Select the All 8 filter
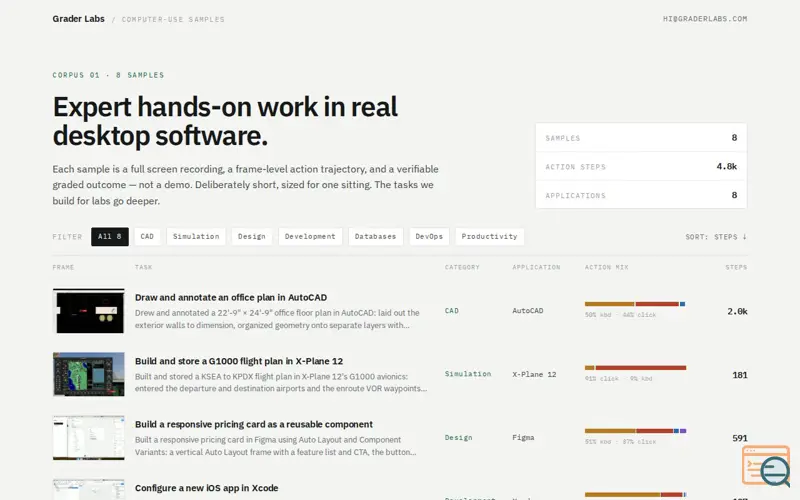 (x=110, y=237)
